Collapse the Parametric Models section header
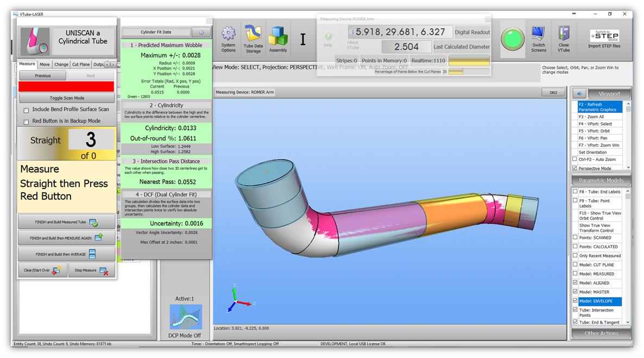The width and height of the screenshot is (644, 358). tap(601, 180)
